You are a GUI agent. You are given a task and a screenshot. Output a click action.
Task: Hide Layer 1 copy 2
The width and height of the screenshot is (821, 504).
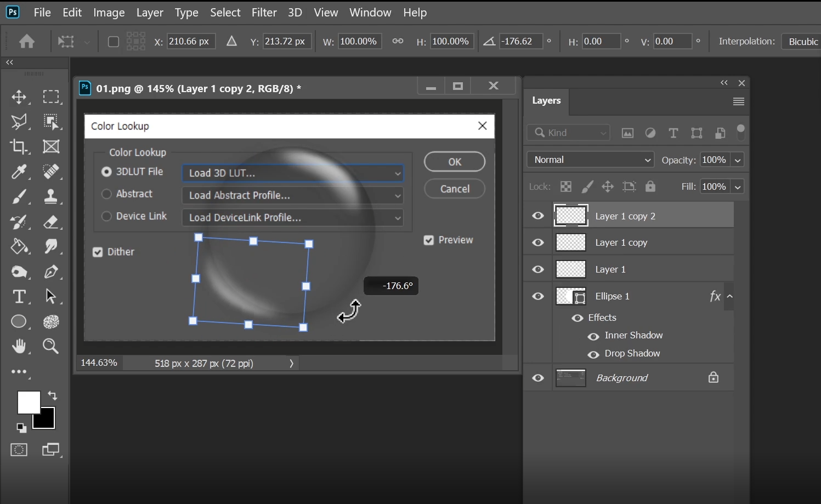tap(538, 216)
